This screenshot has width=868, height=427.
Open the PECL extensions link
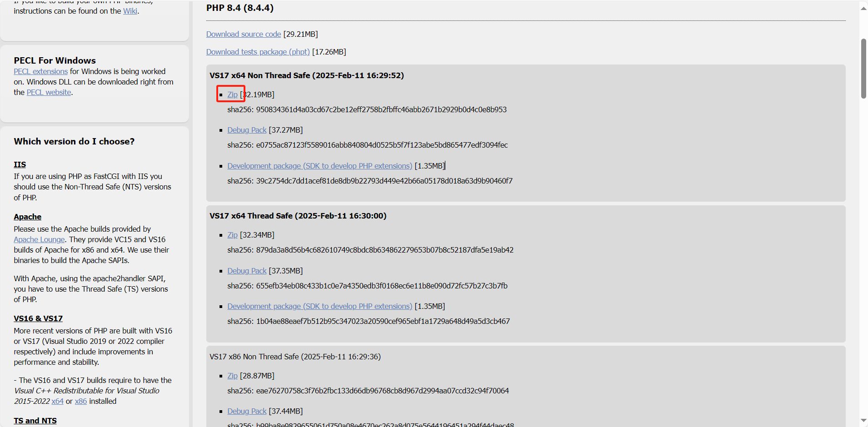pos(40,71)
